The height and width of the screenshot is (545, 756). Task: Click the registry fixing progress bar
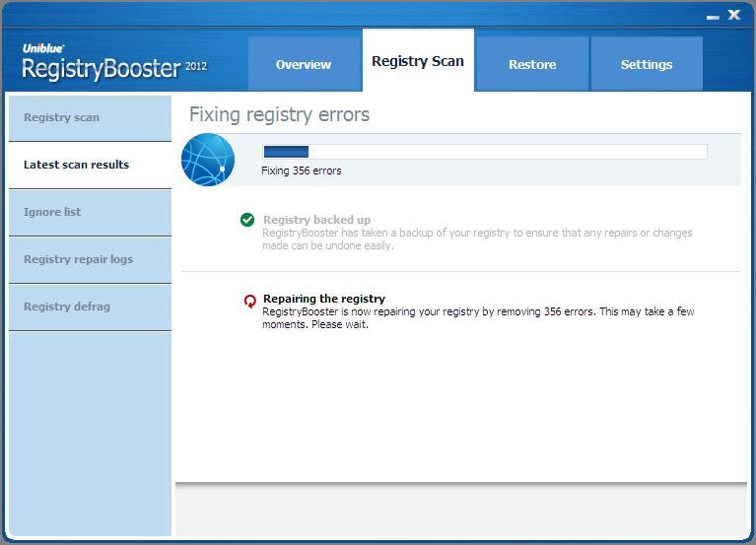485,152
